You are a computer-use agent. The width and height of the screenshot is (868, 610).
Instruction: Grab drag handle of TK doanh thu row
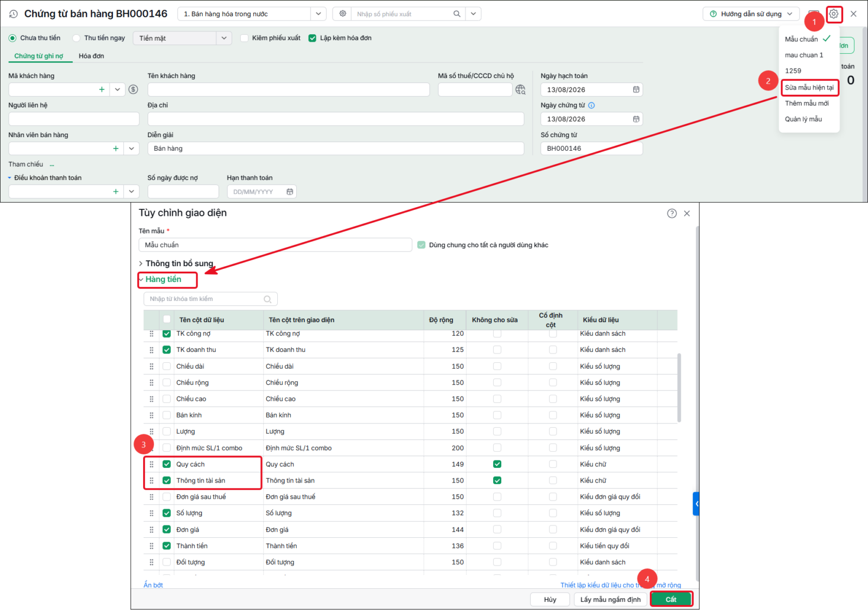(x=151, y=350)
